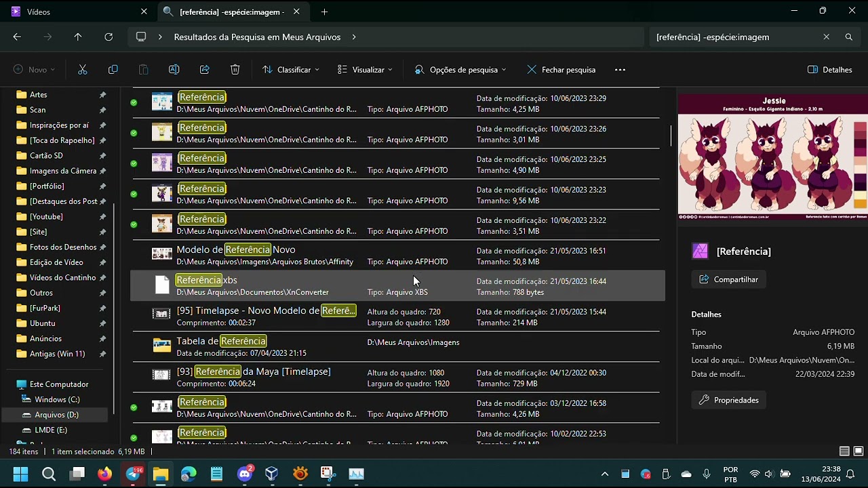Click the OneDrive cloud tray icon

coord(686,474)
